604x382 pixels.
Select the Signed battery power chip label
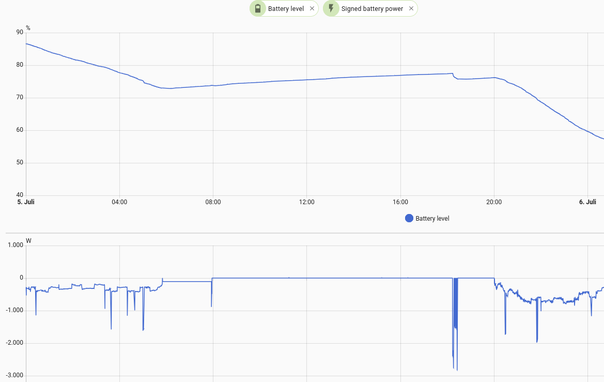(x=372, y=8)
